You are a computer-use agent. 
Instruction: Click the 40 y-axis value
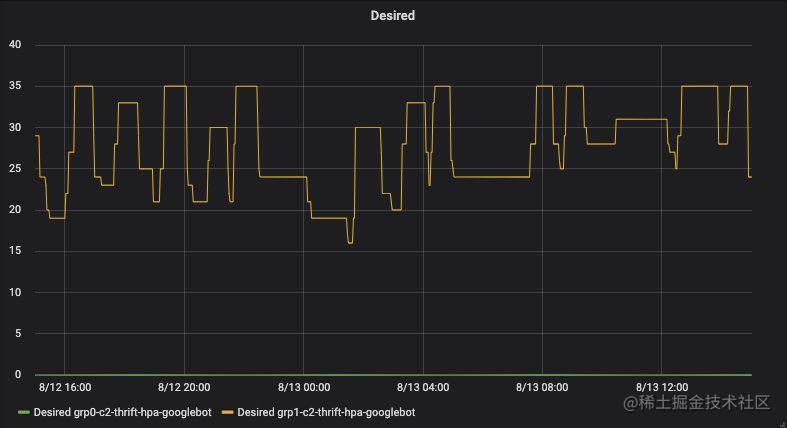15,45
